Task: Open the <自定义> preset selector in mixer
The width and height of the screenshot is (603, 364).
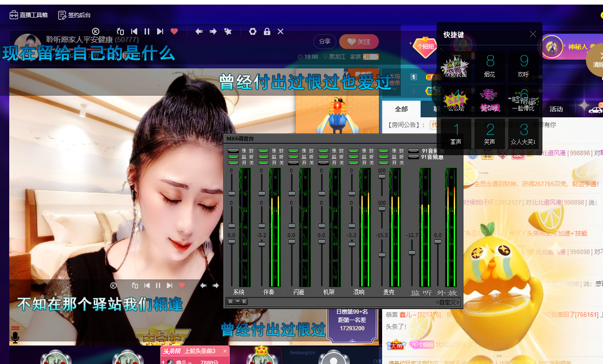Action: click(x=448, y=302)
